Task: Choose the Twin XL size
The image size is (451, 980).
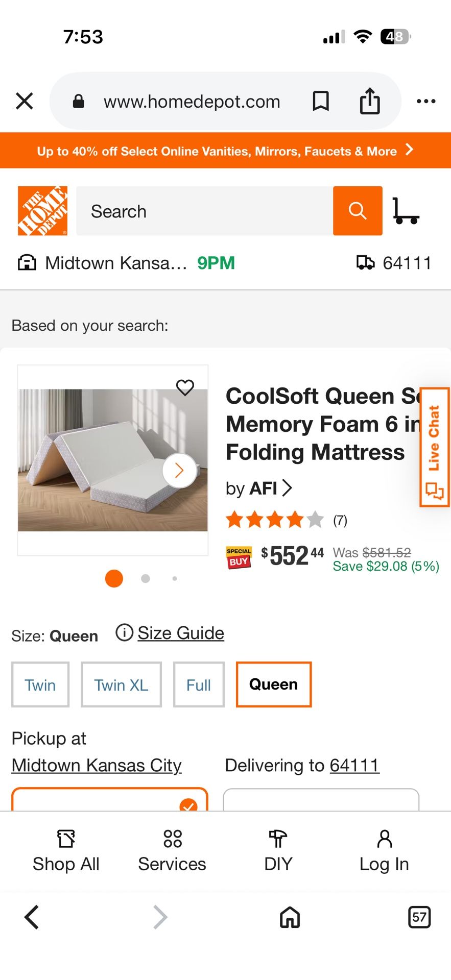Action: [121, 684]
